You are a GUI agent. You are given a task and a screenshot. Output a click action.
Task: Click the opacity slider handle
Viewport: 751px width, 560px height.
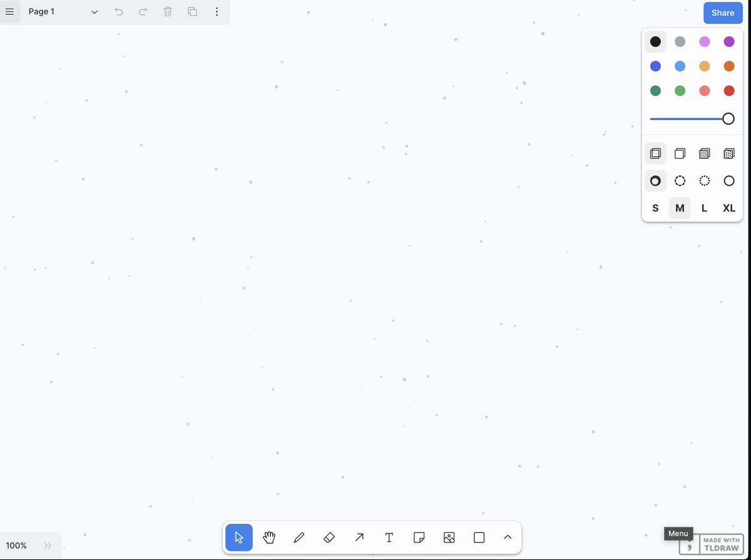coord(728,119)
